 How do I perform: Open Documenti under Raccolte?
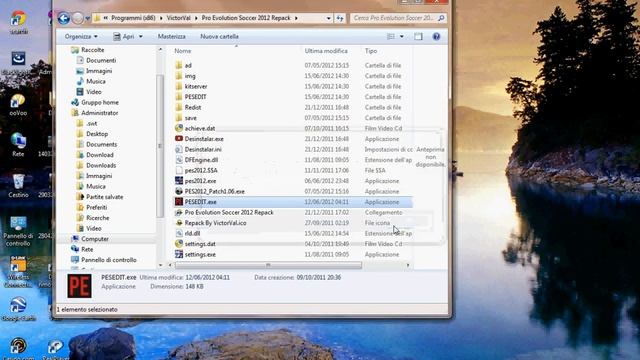(x=101, y=60)
